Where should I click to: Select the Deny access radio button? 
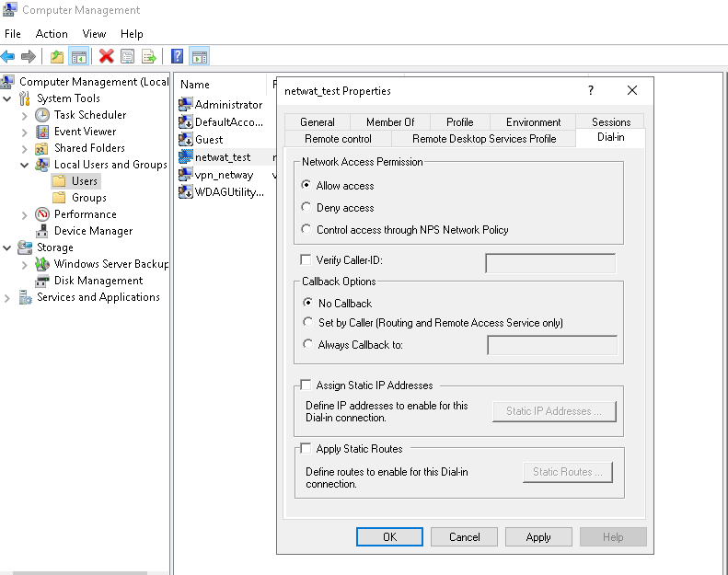[x=307, y=208]
